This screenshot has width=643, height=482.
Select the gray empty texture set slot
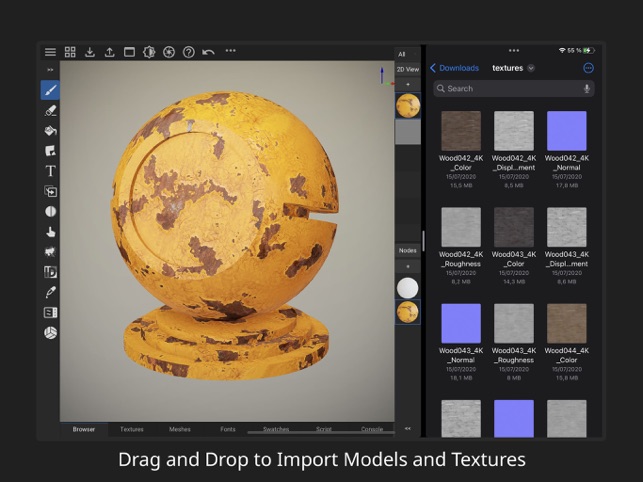(x=408, y=132)
